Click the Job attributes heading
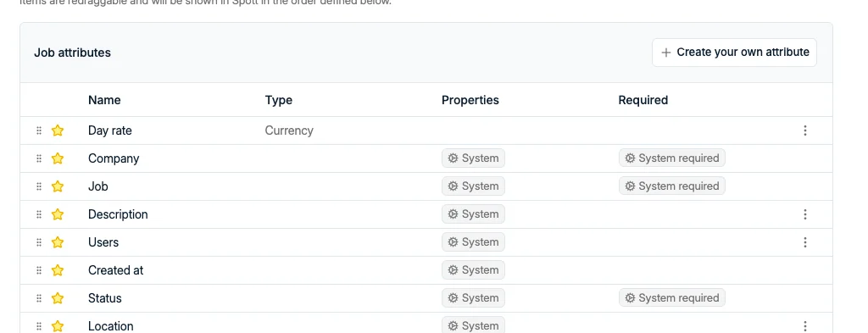This screenshot has width=868, height=333. (x=73, y=53)
